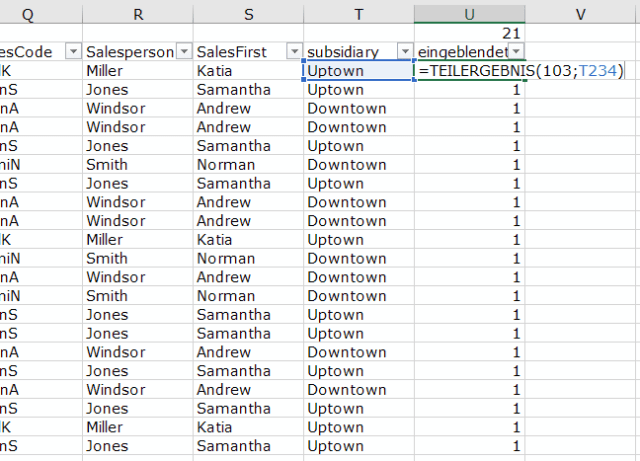Image resolution: width=640 pixels, height=461 pixels.
Task: Select Katia in the first data row
Action: click(217, 71)
